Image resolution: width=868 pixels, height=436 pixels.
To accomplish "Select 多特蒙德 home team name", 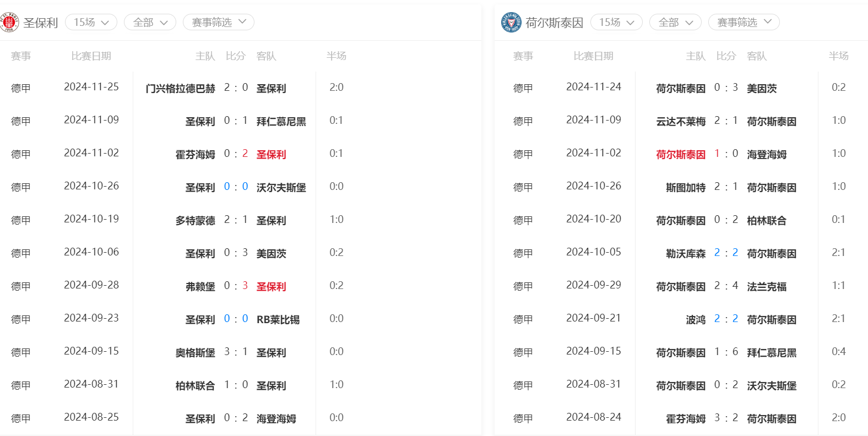I will coord(195,220).
